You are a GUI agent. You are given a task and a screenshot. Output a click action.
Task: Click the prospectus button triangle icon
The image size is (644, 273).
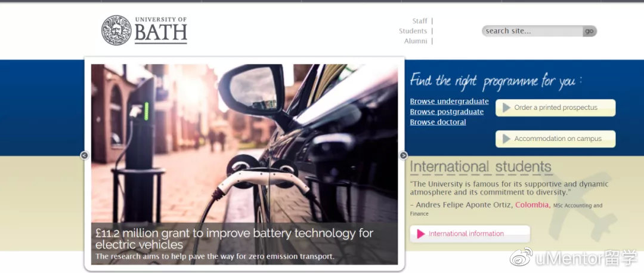pos(506,108)
